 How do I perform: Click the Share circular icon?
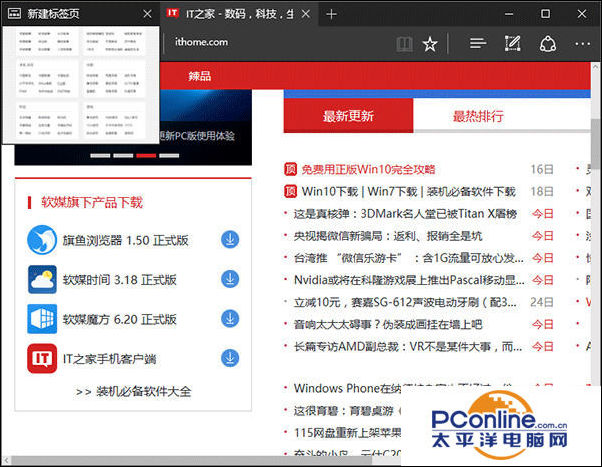coord(548,44)
